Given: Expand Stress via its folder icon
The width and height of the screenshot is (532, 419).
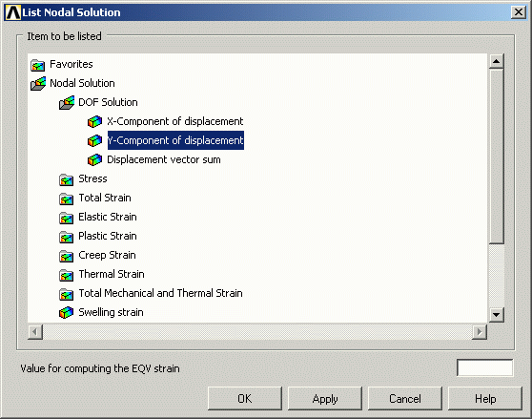Looking at the screenshot, I should pyautogui.click(x=66, y=179).
